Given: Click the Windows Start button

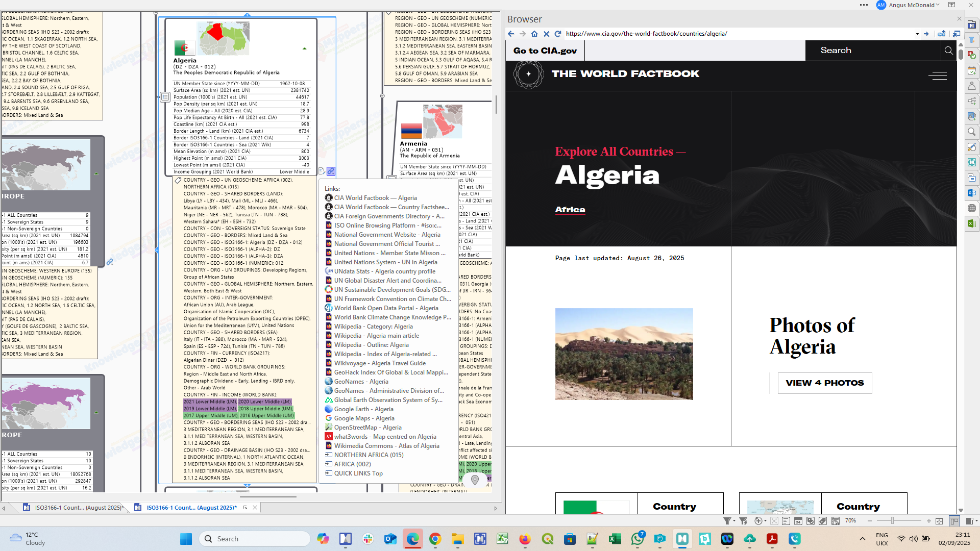Looking at the screenshot, I should pos(186,539).
